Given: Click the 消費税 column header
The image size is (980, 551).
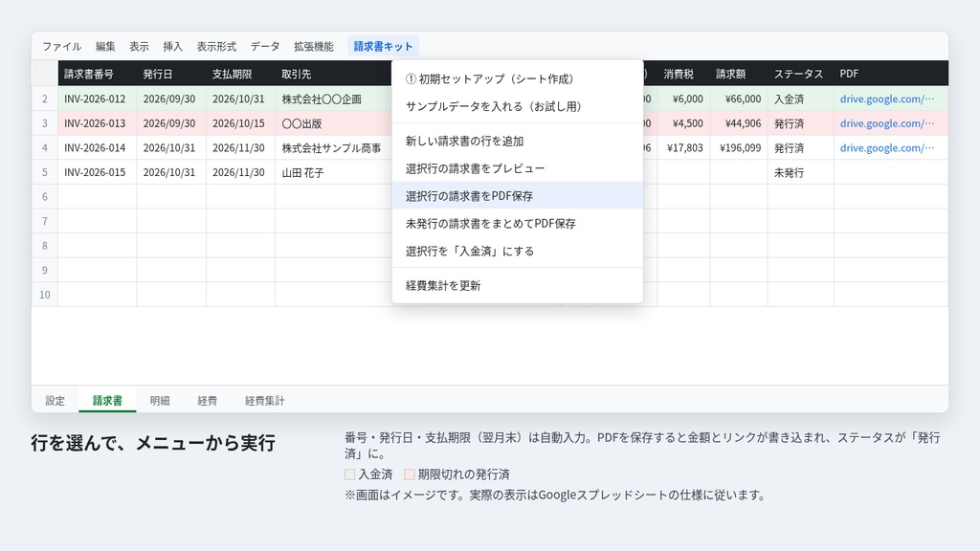Looking at the screenshot, I should click(x=683, y=74).
